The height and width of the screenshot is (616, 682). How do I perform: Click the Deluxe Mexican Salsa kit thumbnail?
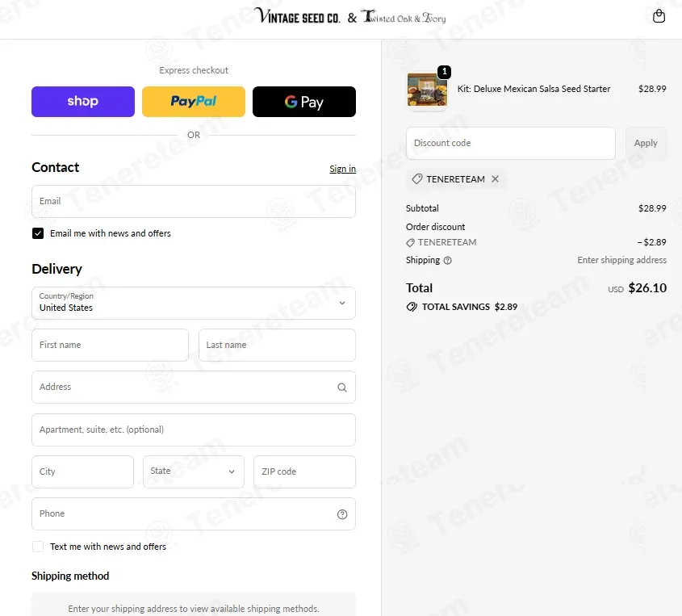427,90
